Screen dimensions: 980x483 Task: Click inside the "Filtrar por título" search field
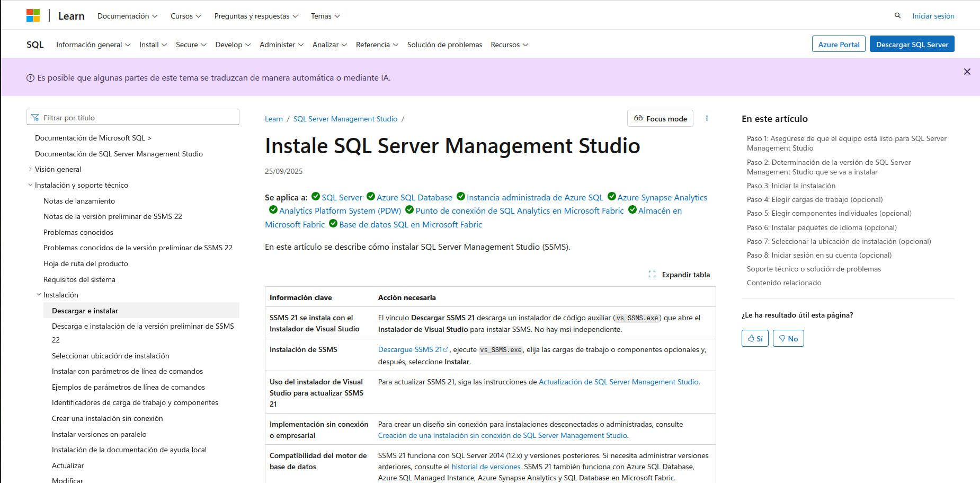pos(132,117)
